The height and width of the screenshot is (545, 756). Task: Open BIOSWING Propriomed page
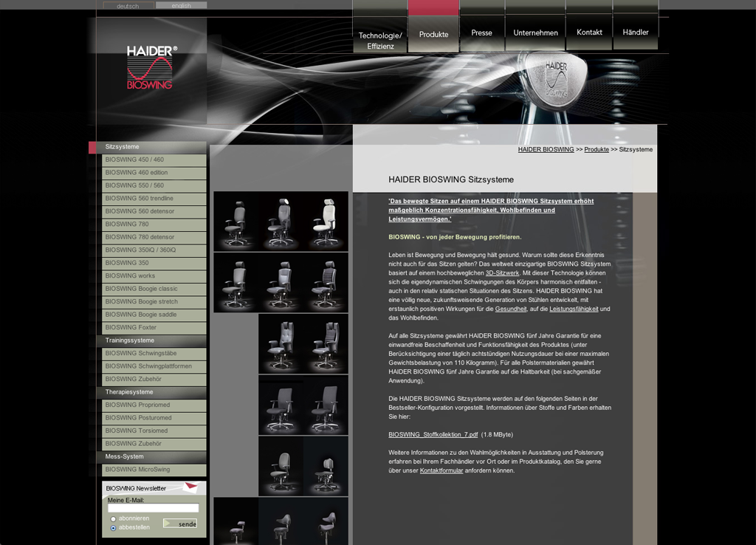click(154, 405)
